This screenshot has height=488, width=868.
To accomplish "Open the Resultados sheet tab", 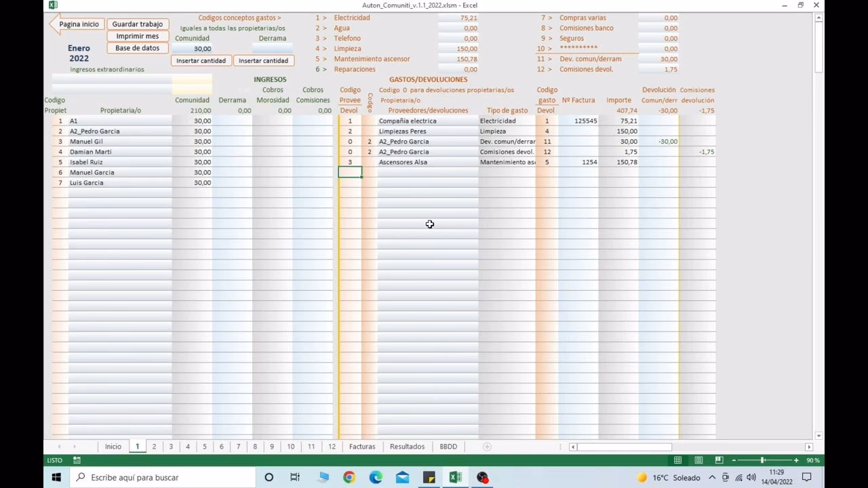I will tap(407, 447).
